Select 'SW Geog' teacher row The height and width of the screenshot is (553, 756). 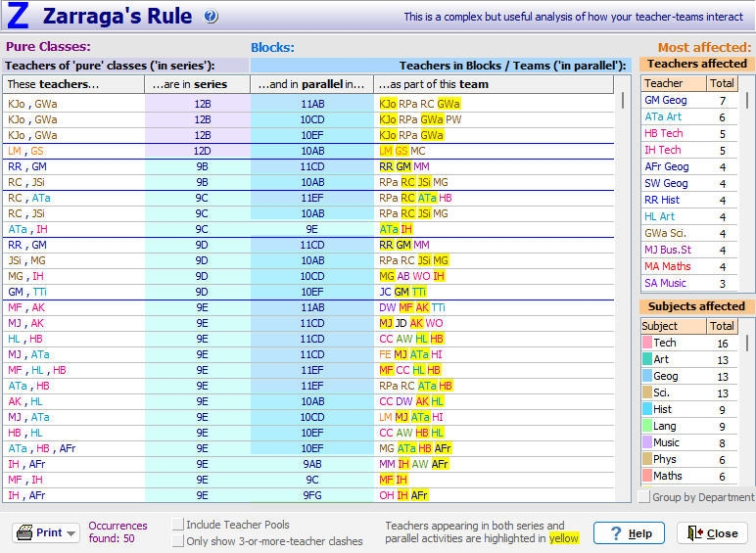pos(689,183)
